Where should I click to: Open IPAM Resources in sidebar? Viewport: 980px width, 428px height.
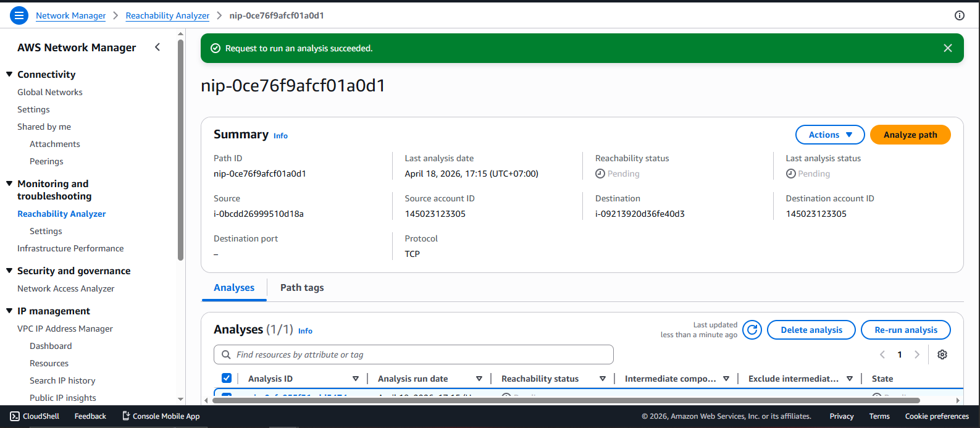click(x=49, y=363)
